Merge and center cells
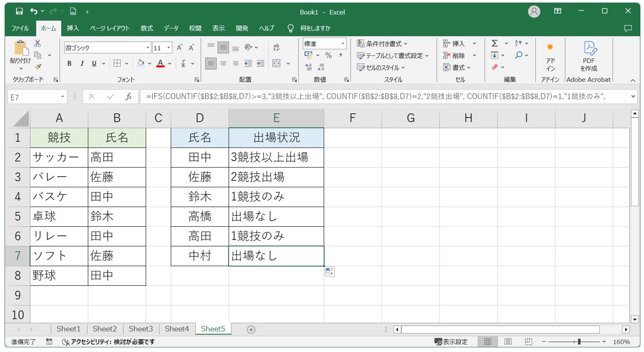Viewport: 644px width, 352px height. tap(277, 64)
